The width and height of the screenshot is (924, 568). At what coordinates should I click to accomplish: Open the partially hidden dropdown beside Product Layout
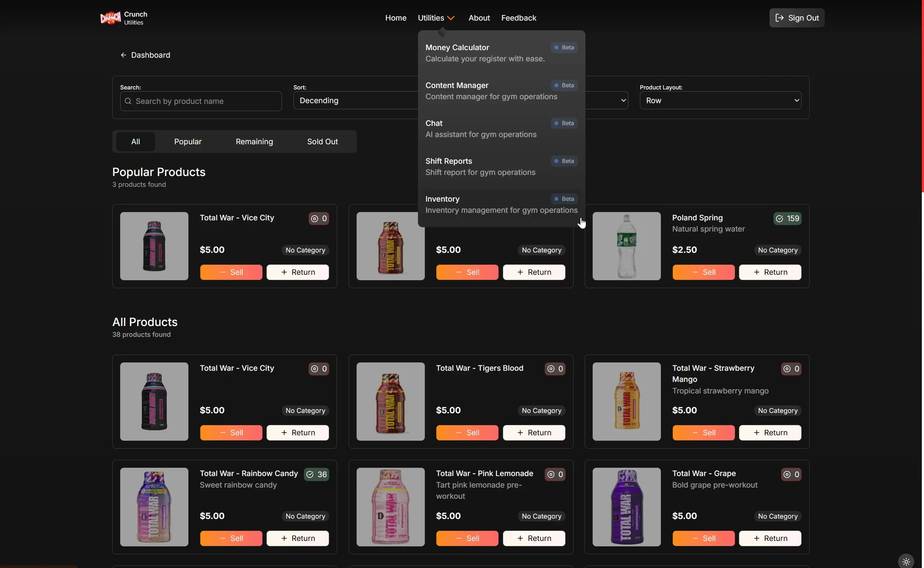607,100
